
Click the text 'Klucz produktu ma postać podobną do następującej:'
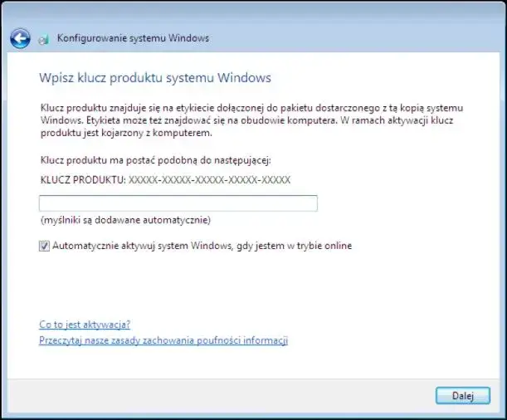pos(156,160)
